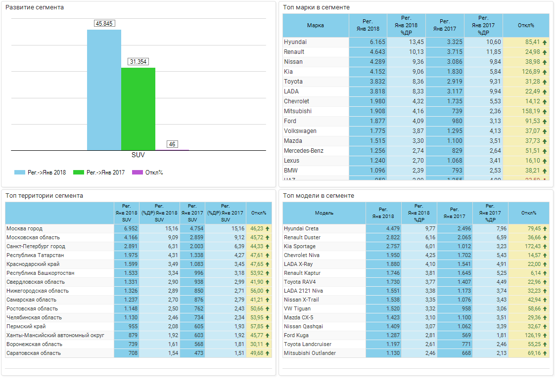The height and width of the screenshot is (392, 555).
Task: Click the up arrow beside 30,11 Воронежская область
Action: click(x=267, y=344)
